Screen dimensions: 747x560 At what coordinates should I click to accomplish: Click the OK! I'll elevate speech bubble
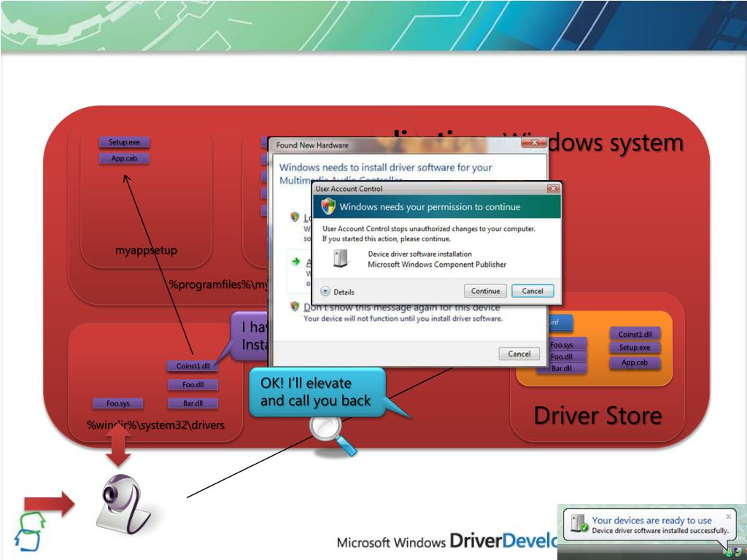coord(317,392)
